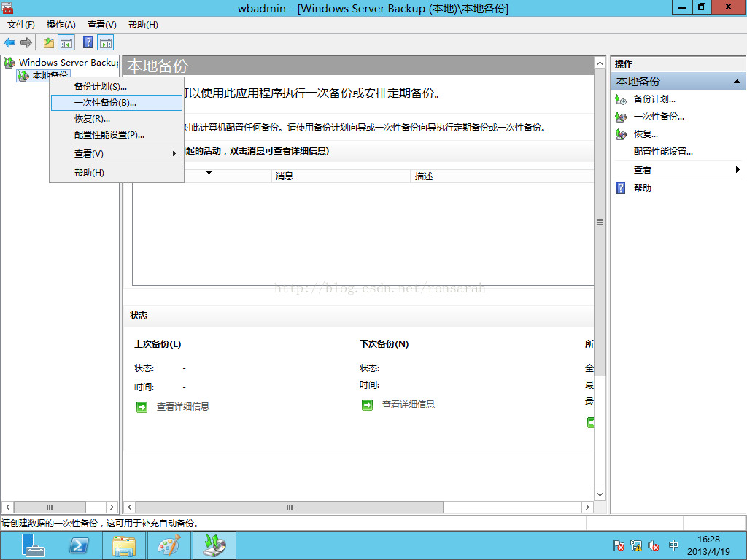Click the 消息 column header

click(341, 176)
